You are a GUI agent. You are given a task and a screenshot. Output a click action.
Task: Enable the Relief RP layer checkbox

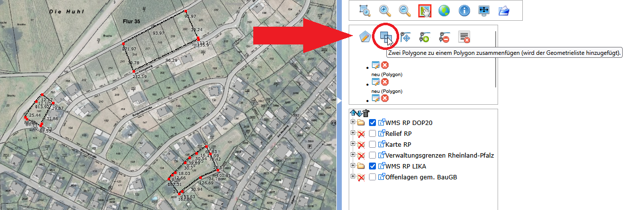point(372,133)
